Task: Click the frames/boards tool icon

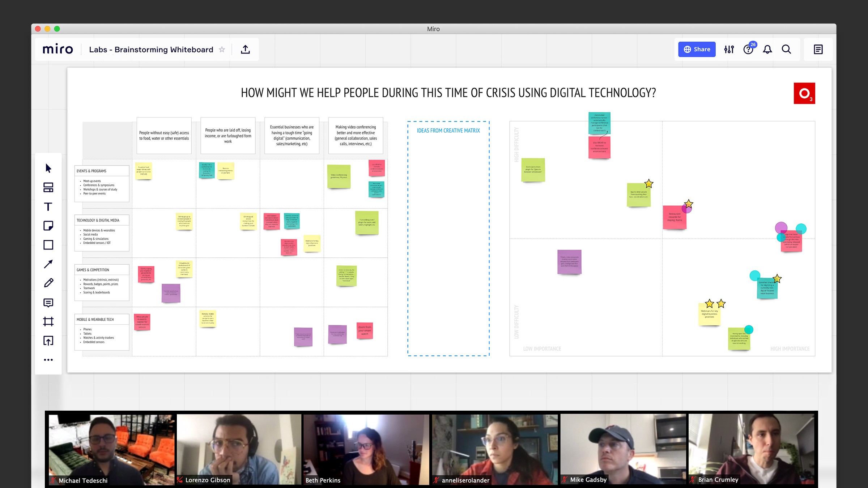Action: [x=48, y=322]
